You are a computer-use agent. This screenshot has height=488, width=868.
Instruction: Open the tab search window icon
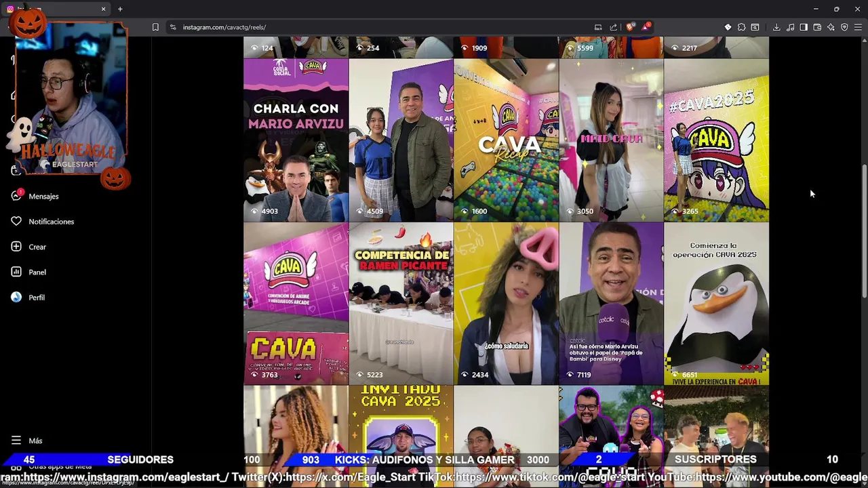755,27
